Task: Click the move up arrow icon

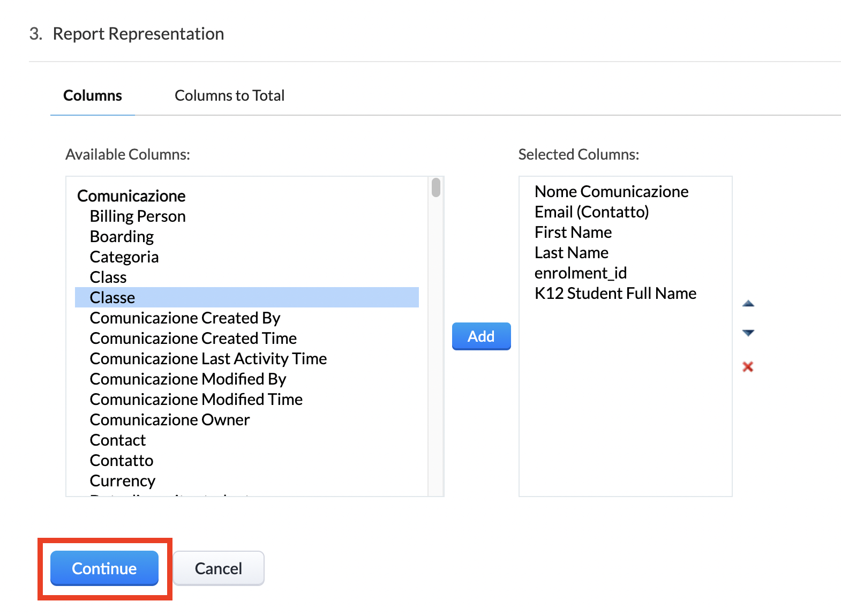Action: 748,304
